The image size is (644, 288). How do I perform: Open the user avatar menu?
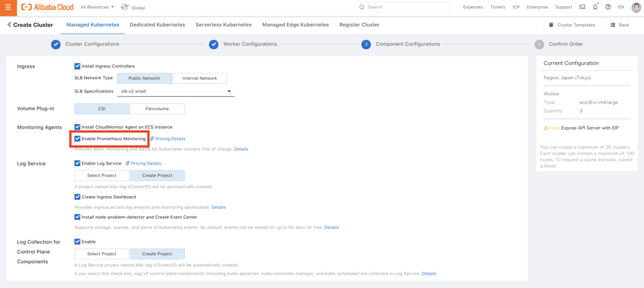click(x=635, y=7)
